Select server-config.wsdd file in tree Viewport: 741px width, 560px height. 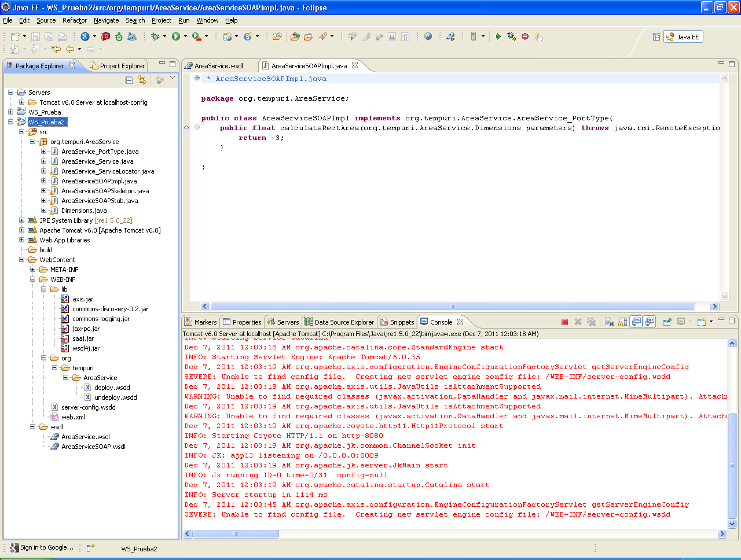click(x=88, y=407)
